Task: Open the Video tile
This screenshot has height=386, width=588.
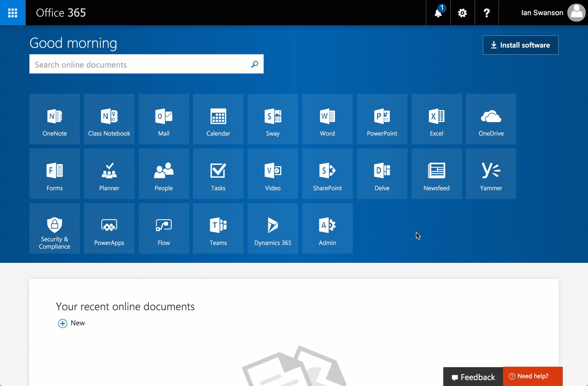Action: coord(273,174)
